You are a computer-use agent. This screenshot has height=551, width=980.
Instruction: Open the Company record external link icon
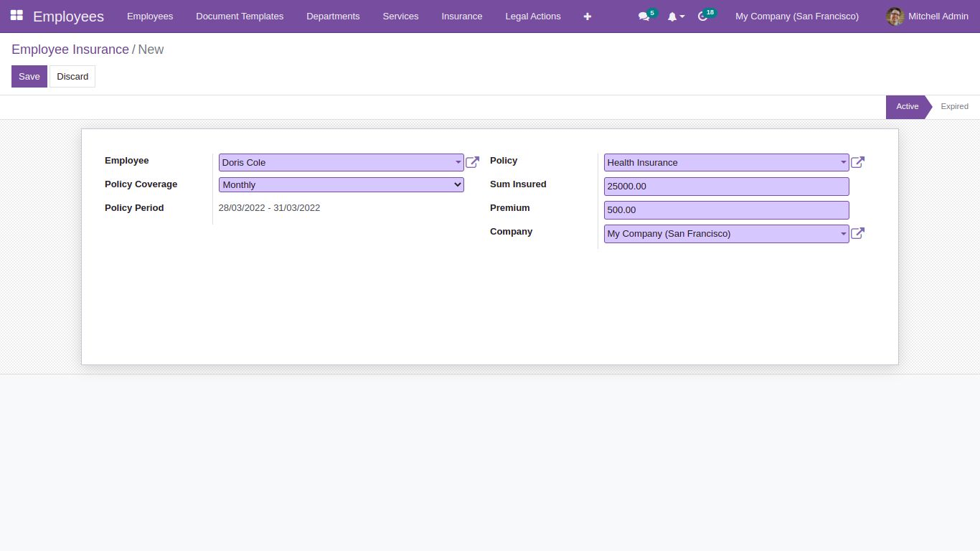(x=857, y=233)
